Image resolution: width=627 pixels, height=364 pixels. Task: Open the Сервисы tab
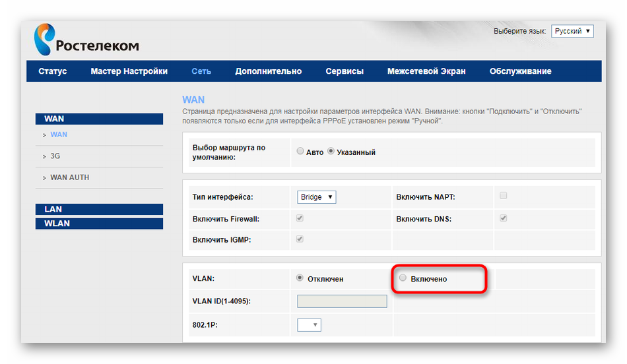coord(345,71)
